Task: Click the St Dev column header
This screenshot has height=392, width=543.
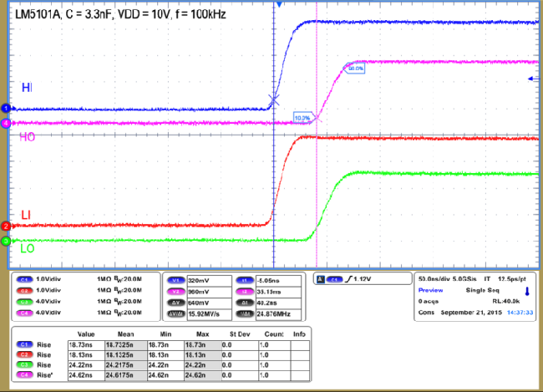Action: coord(240,334)
